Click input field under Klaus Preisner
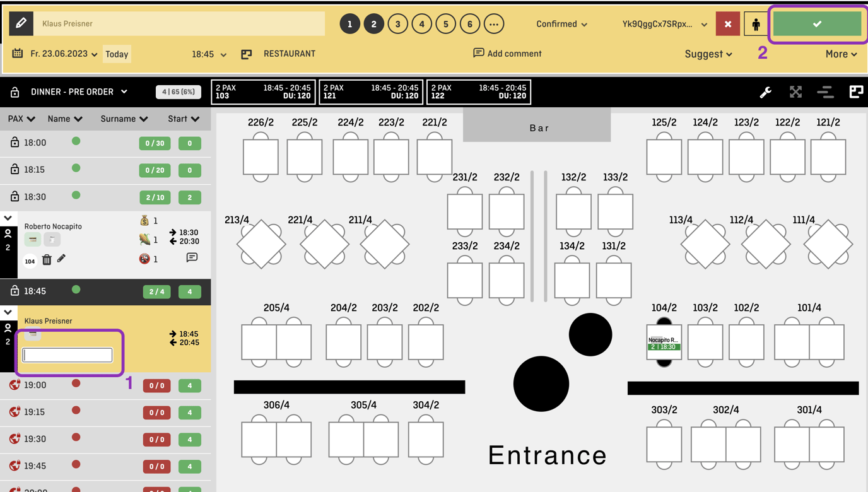This screenshot has width=868, height=492. (67, 355)
